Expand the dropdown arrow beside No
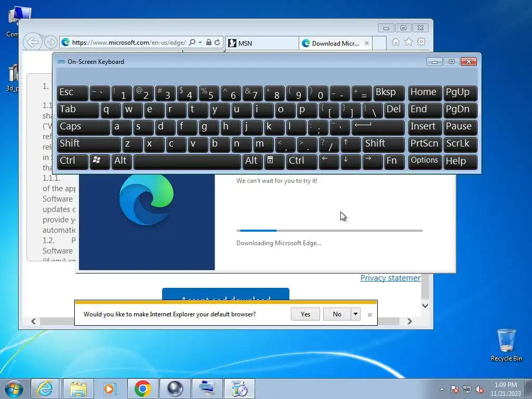Viewport: 532px width, 399px height. [355, 314]
